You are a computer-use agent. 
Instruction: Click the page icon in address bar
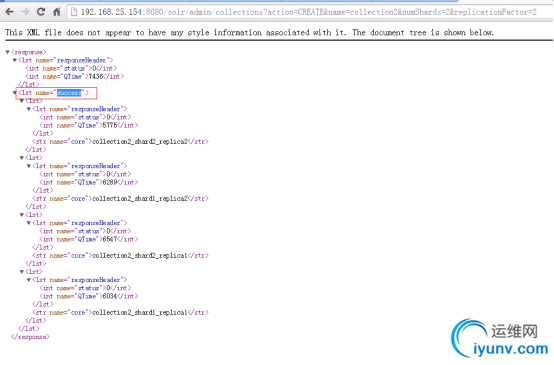(x=74, y=12)
